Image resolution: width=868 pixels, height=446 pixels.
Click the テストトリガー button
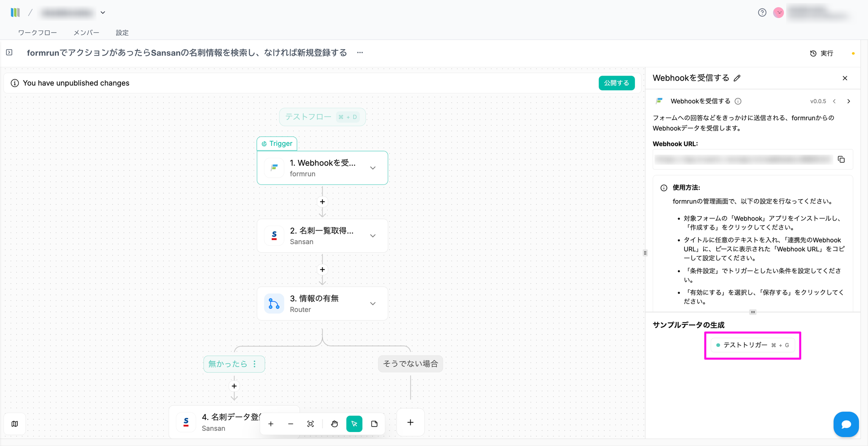[752, 345]
